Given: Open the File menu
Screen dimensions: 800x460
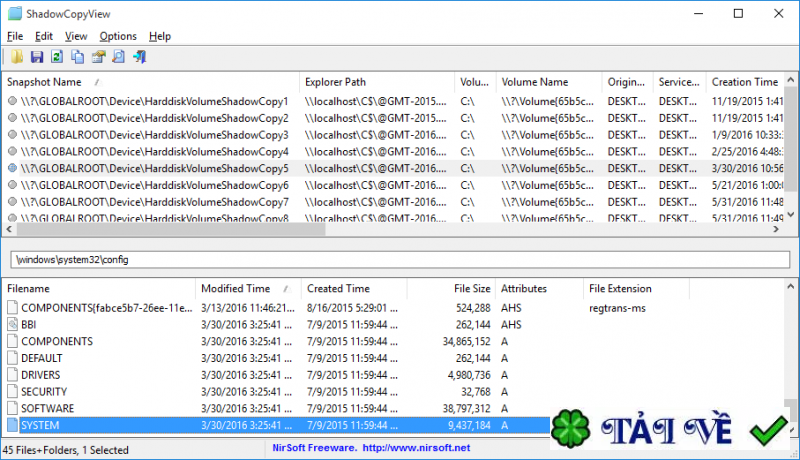Looking at the screenshot, I should 15,36.
